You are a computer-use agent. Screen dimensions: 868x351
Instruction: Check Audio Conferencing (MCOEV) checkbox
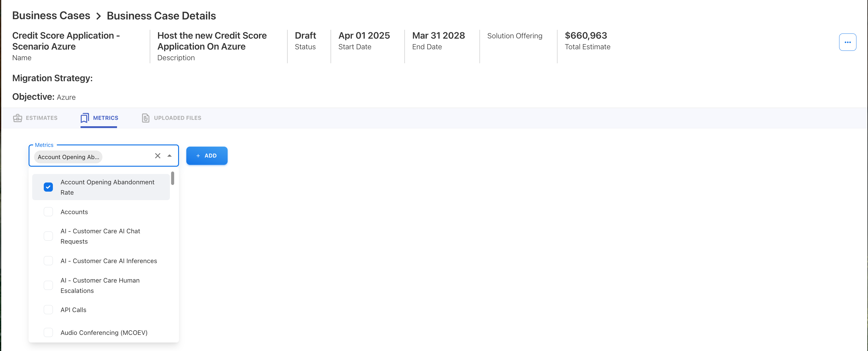click(x=48, y=332)
